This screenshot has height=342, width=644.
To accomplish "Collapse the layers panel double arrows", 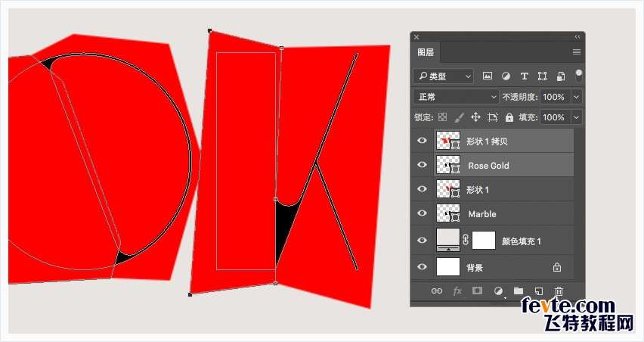I will pyautogui.click(x=577, y=36).
